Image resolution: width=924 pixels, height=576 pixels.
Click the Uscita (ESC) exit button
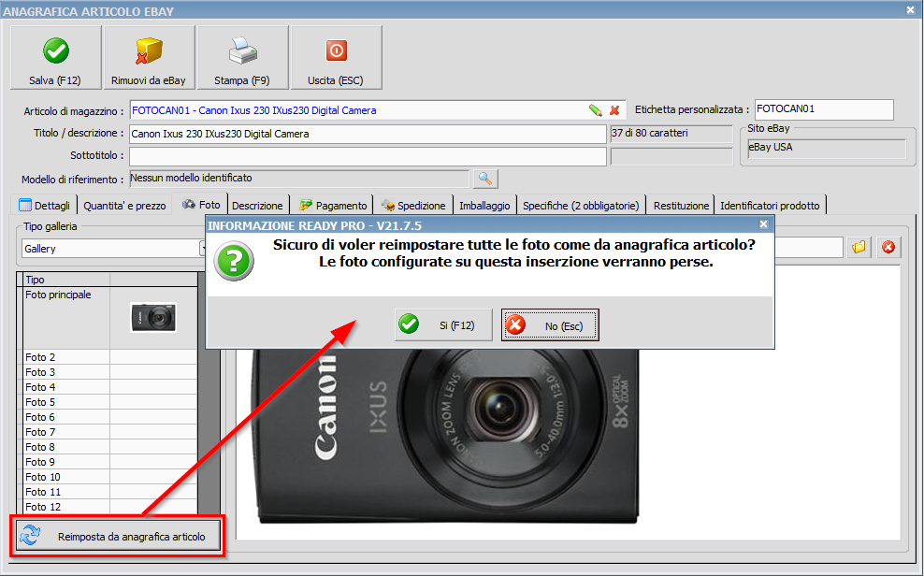point(336,57)
